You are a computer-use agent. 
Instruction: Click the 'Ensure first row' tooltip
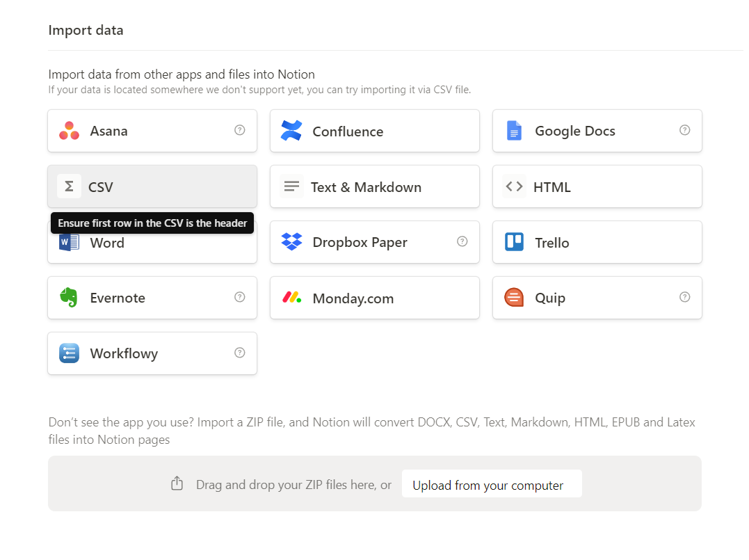(x=152, y=223)
